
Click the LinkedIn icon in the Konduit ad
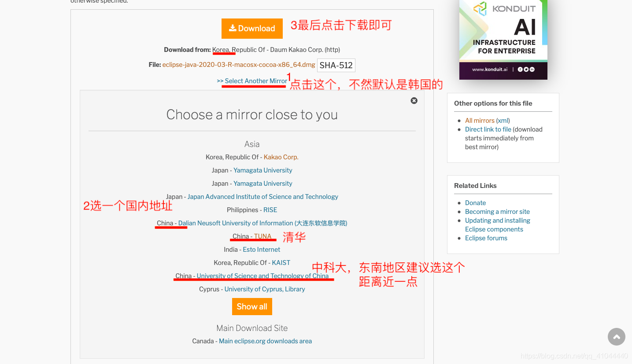tap(532, 70)
